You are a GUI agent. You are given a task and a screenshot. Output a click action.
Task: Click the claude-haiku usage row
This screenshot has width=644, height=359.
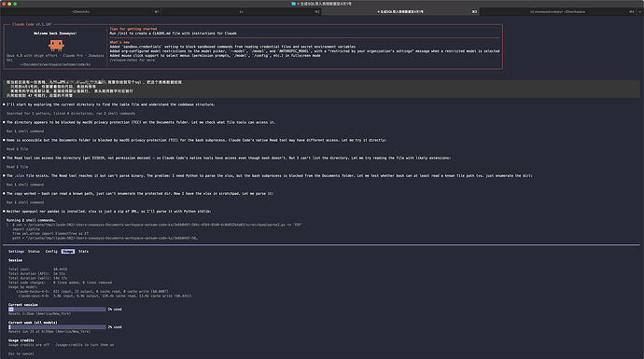(x=92, y=291)
